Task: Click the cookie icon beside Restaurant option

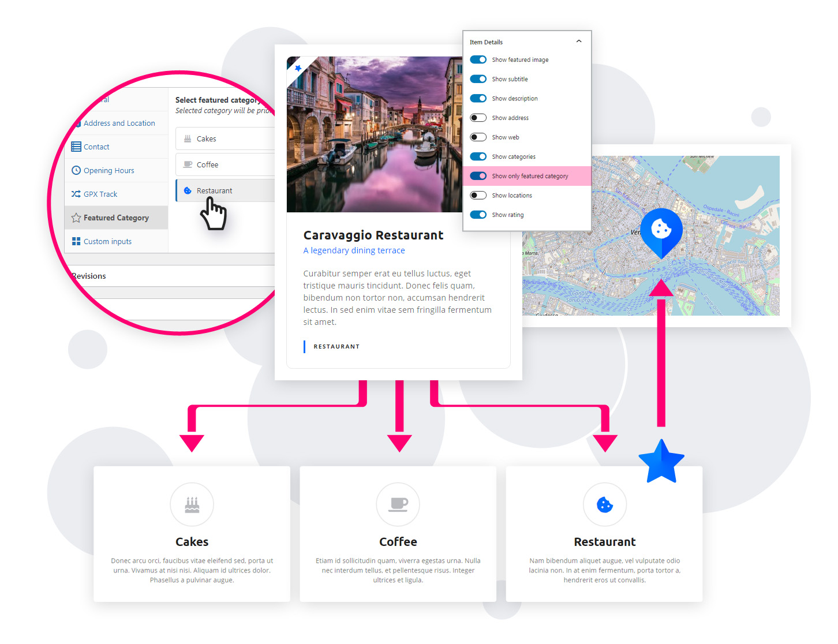Action: pyautogui.click(x=188, y=190)
